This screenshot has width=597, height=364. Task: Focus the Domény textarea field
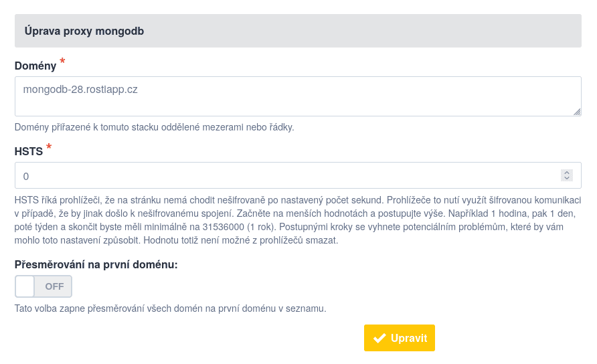tap(298, 96)
